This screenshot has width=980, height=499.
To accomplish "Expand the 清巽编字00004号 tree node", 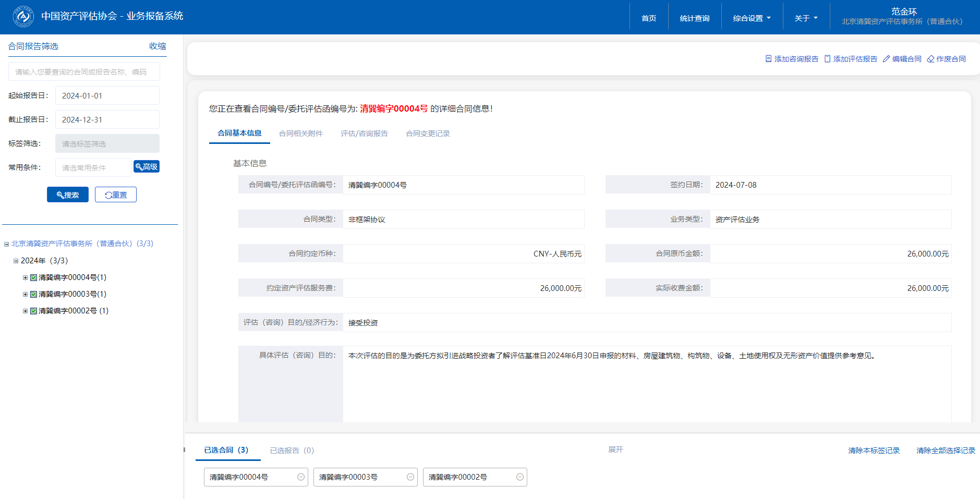I will [x=25, y=277].
